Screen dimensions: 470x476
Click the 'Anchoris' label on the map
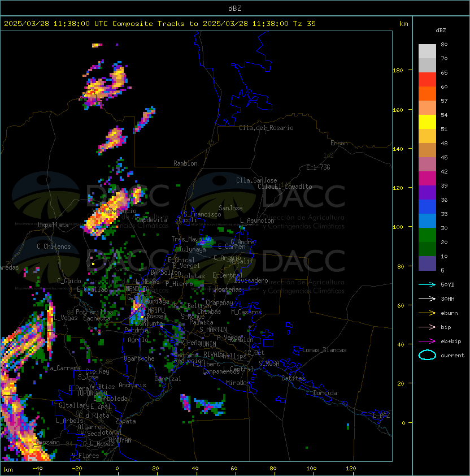(x=132, y=385)
